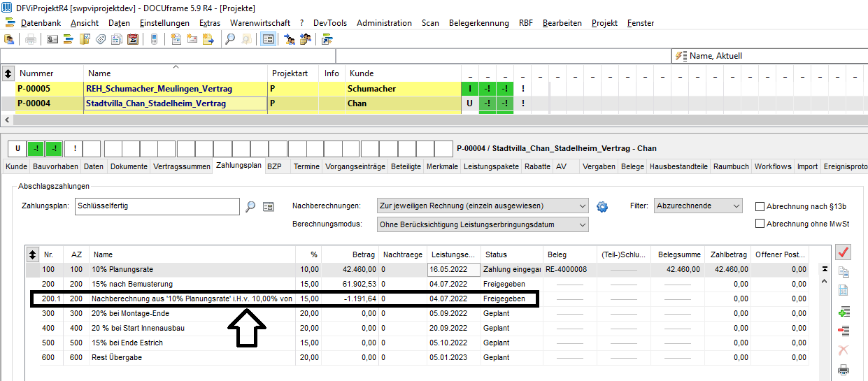This screenshot has height=381, width=868.
Task: Click the jump-to-top arrow beside the table
Action: point(825,268)
